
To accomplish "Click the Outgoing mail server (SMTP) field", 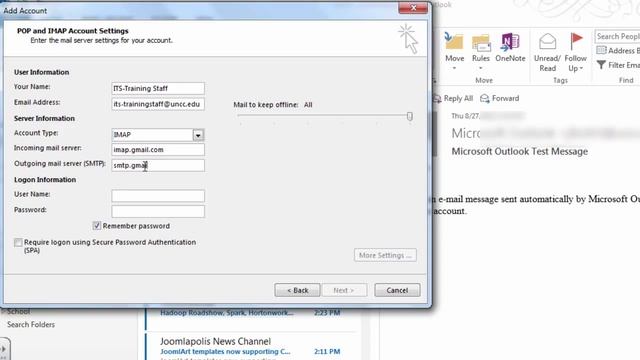I will (x=158, y=165).
